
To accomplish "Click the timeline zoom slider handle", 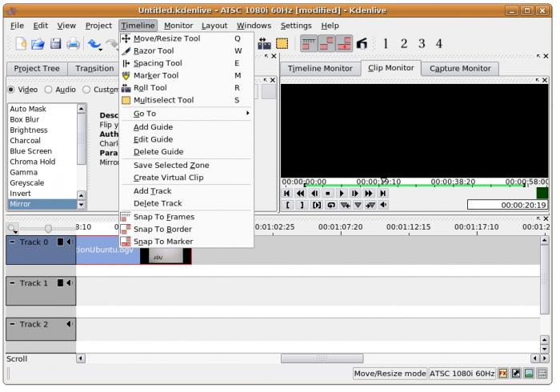I will pos(48,228).
